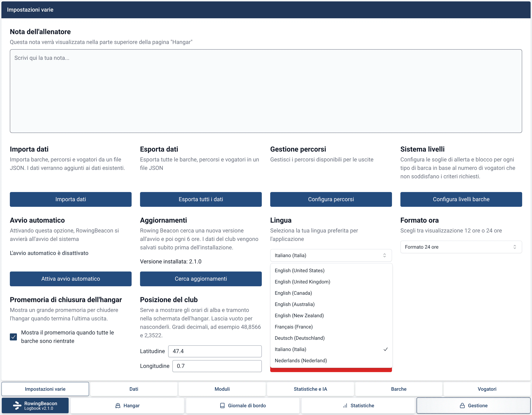Click the book icon beside Giornale di bordo
Image resolution: width=532 pixels, height=415 pixels.
pos(222,406)
